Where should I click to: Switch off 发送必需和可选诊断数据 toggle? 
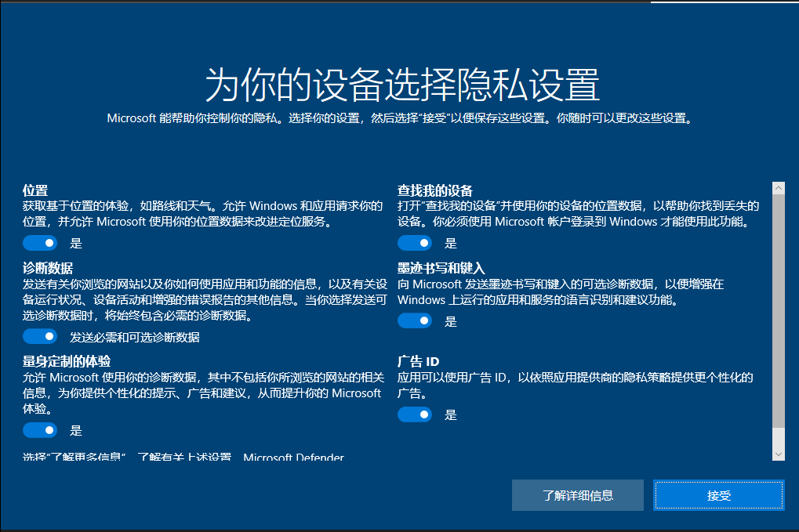click(x=40, y=336)
